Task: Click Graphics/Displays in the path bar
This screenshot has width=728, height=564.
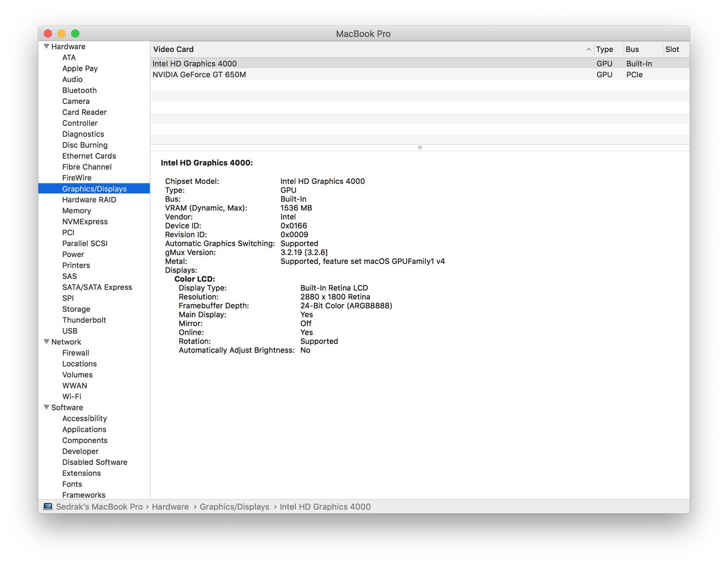Action: 235,507
